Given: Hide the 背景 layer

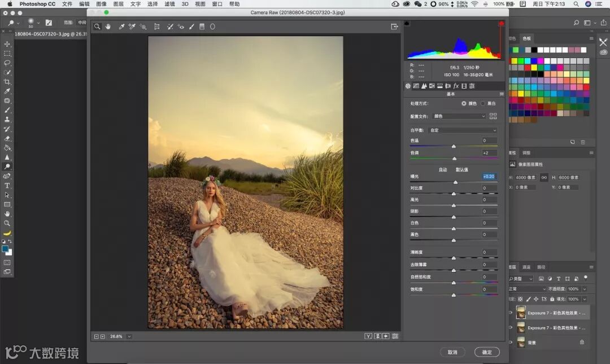Looking at the screenshot, I should coord(511,342).
